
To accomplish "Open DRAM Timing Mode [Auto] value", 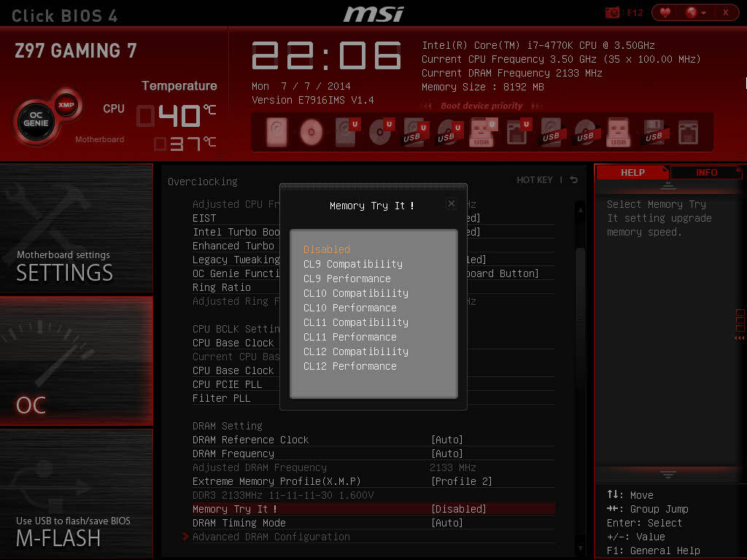I will click(447, 523).
